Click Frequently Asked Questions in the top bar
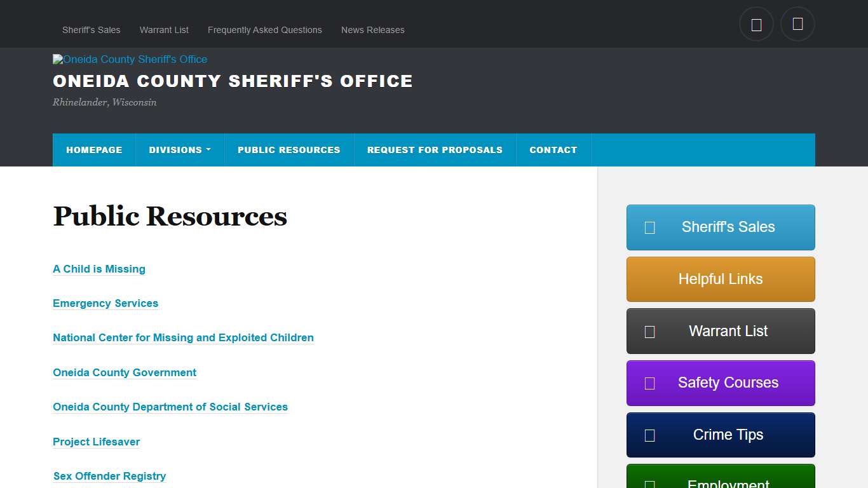 coord(264,30)
